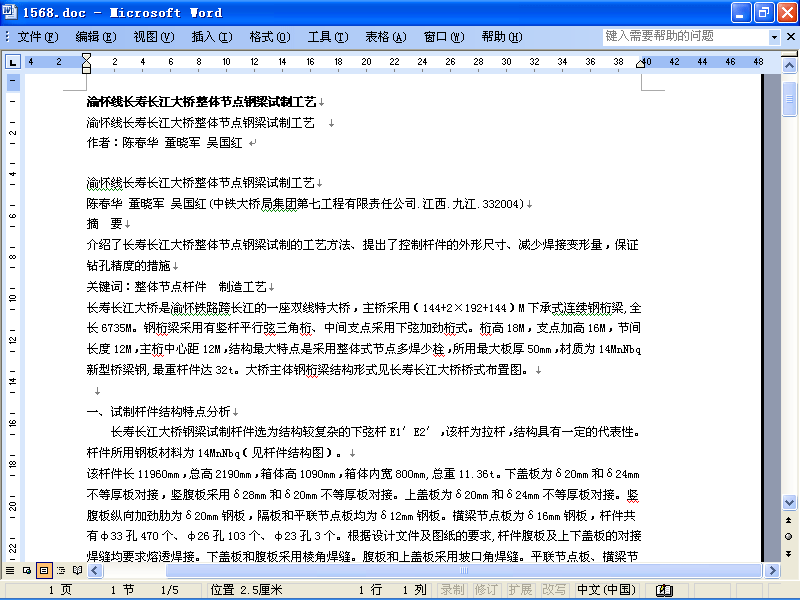Open Select Browse Object round button
Image resolution: width=800 pixels, height=600 pixels.
click(x=789, y=536)
